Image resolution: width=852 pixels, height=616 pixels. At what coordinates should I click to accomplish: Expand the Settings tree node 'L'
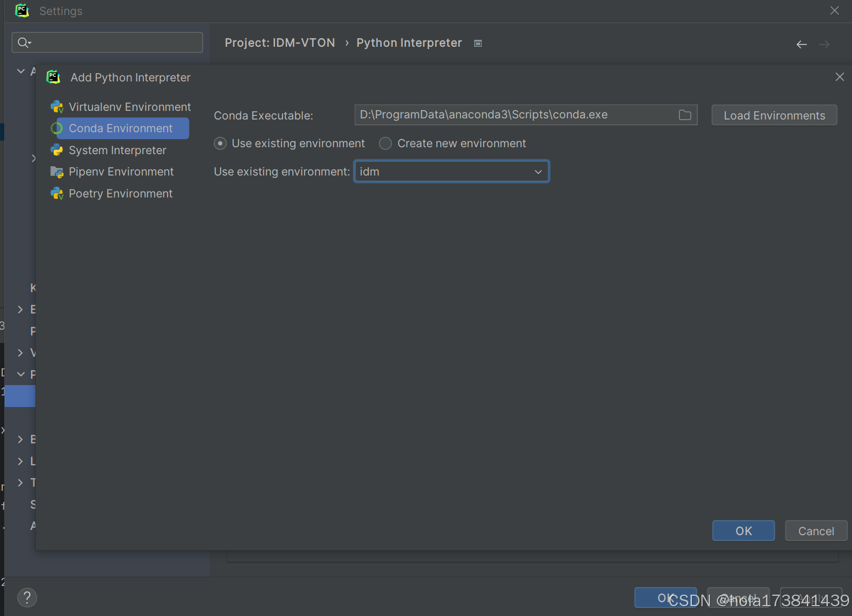21,461
